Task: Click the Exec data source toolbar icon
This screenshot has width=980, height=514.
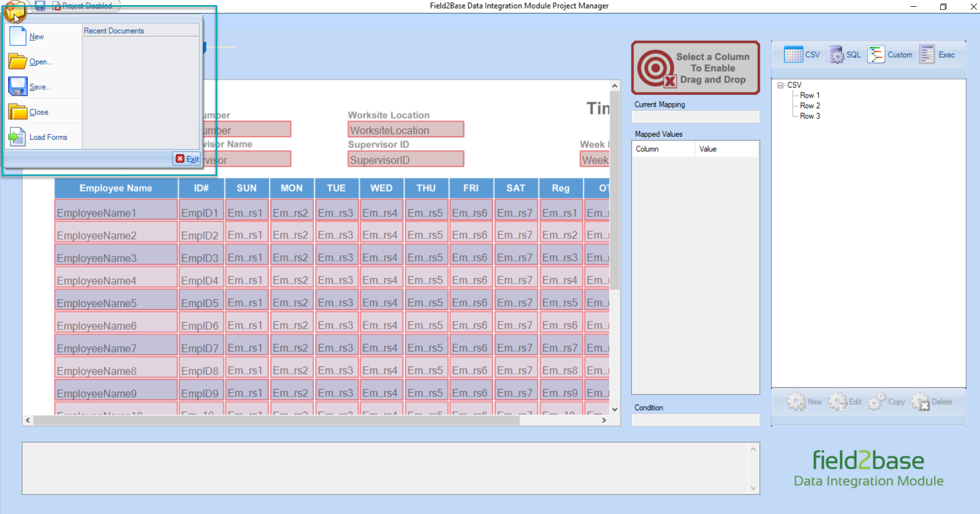Action: 937,55
